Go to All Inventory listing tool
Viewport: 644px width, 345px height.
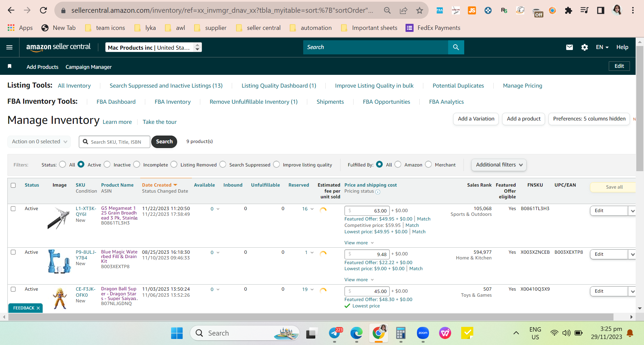point(74,86)
